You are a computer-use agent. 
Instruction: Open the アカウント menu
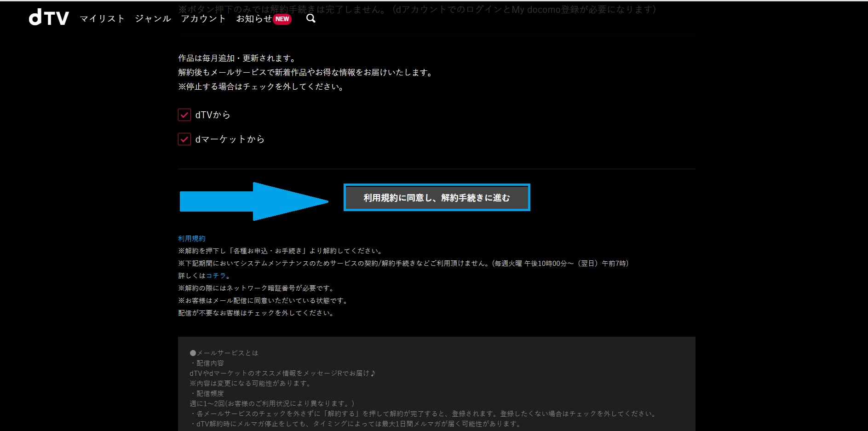[x=203, y=18]
